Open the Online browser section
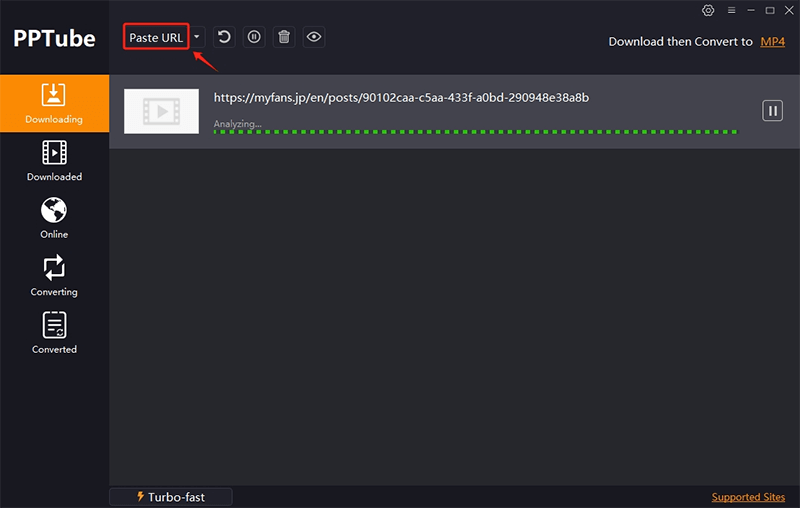Image resolution: width=800 pixels, height=508 pixels. coord(54,218)
